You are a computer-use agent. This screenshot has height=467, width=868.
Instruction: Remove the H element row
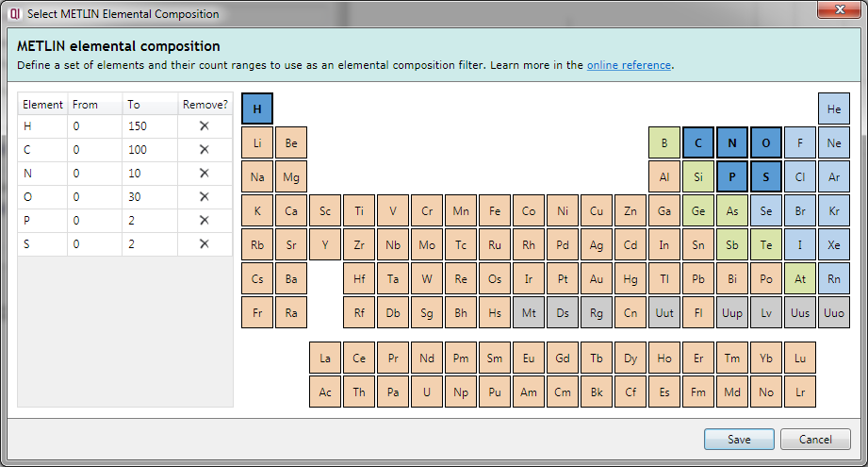(x=205, y=126)
